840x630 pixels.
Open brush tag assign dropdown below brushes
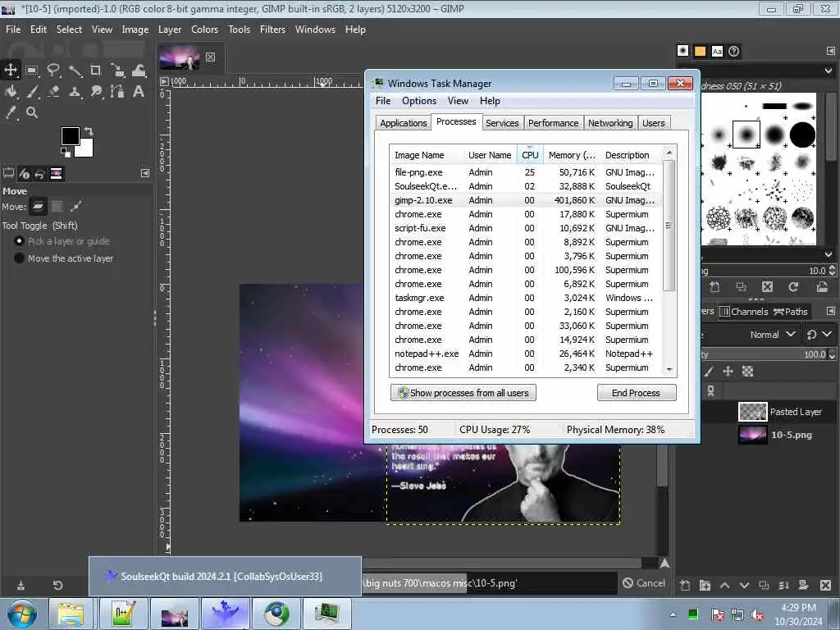coord(829,254)
